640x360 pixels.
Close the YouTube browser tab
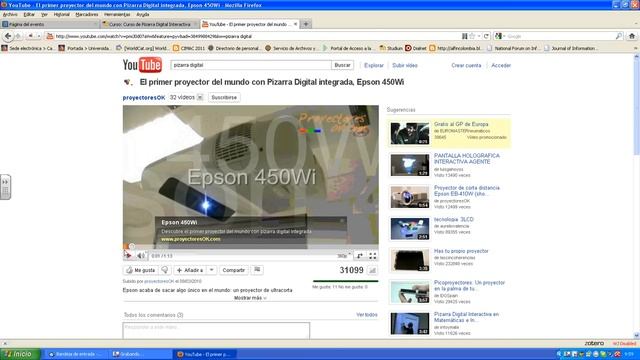tap(296, 24)
